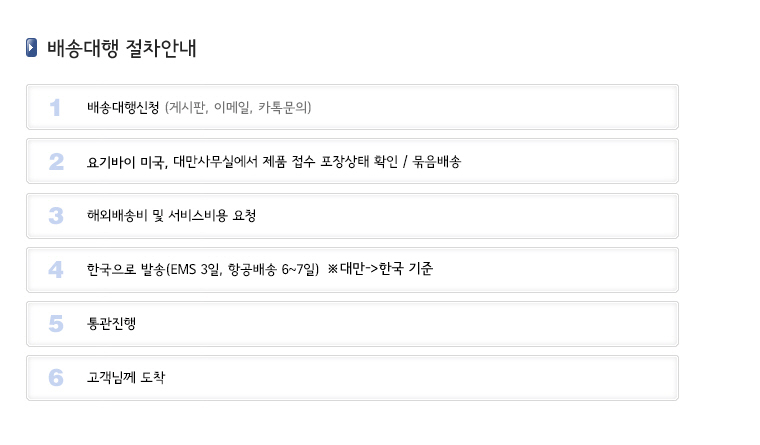Click the step number 2 icon
This screenshot has width=760, height=445.
(56, 162)
